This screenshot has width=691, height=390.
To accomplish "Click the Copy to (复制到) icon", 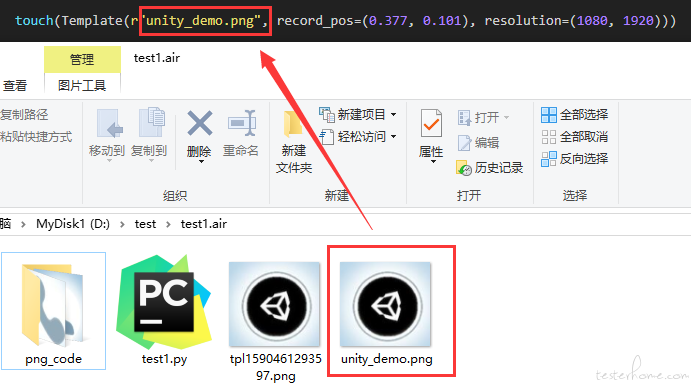I will (x=151, y=123).
